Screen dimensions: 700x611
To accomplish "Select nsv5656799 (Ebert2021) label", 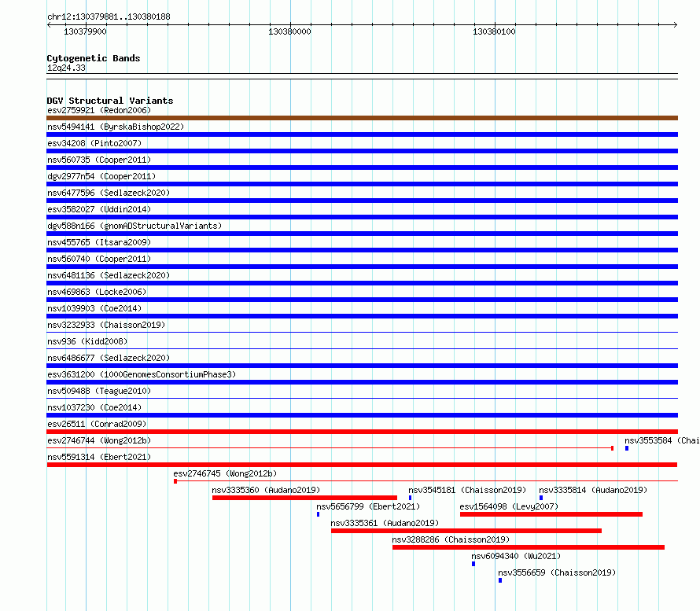I will pos(368,506).
